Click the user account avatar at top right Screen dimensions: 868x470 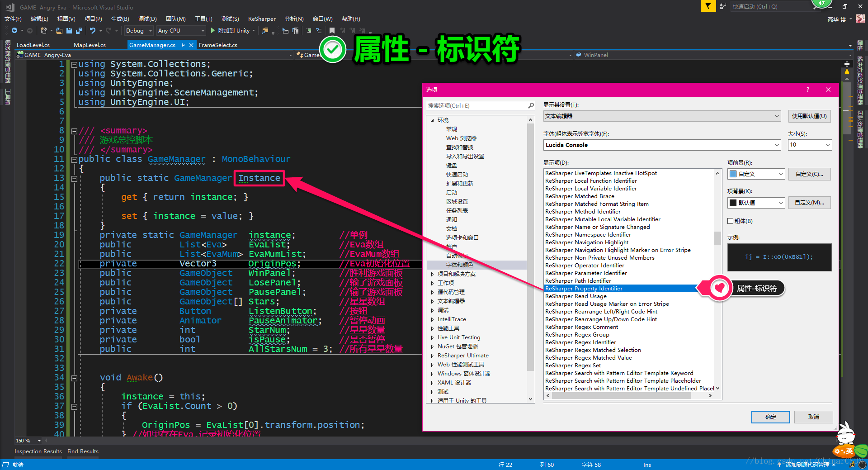point(860,19)
